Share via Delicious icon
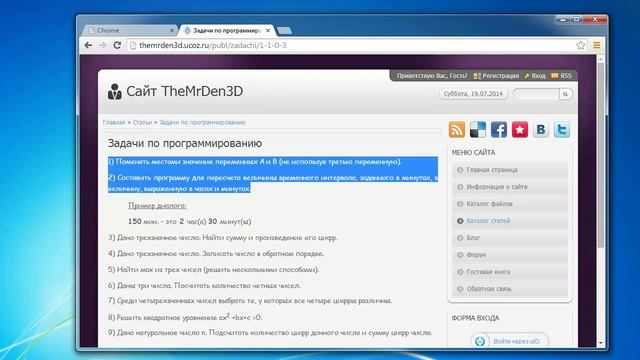The width and height of the screenshot is (640, 360). 478,130
